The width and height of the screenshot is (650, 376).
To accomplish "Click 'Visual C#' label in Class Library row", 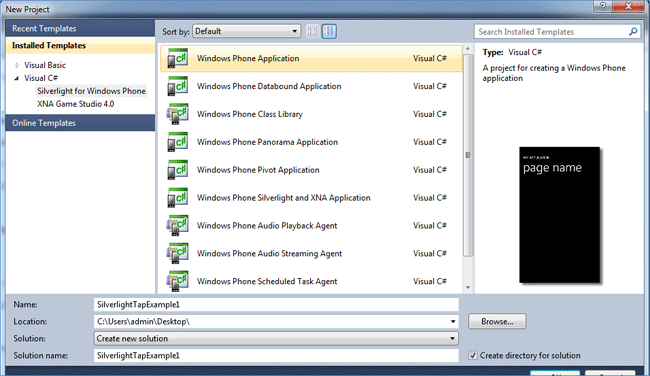I will (430, 114).
